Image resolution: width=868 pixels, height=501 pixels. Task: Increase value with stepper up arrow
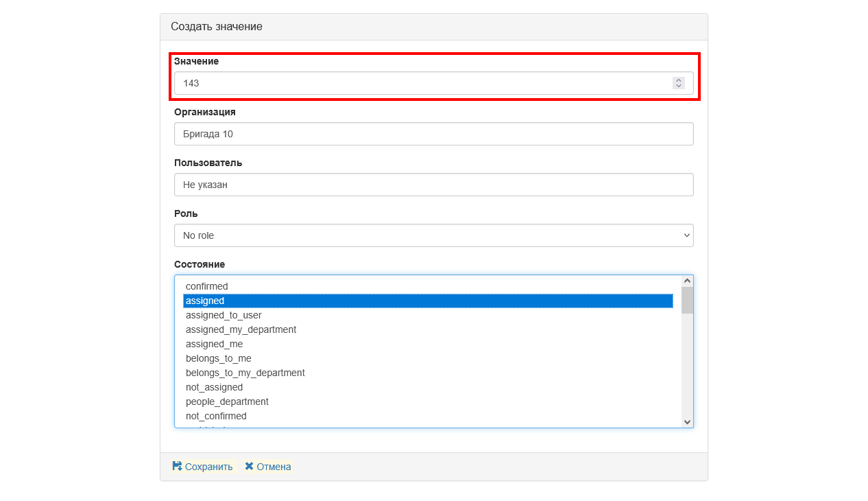coord(679,80)
